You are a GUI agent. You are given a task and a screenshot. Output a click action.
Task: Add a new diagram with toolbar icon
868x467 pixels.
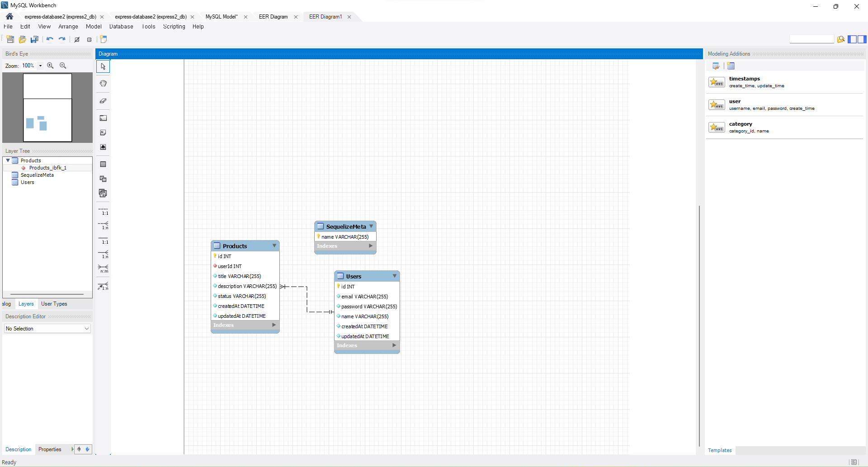(104, 39)
